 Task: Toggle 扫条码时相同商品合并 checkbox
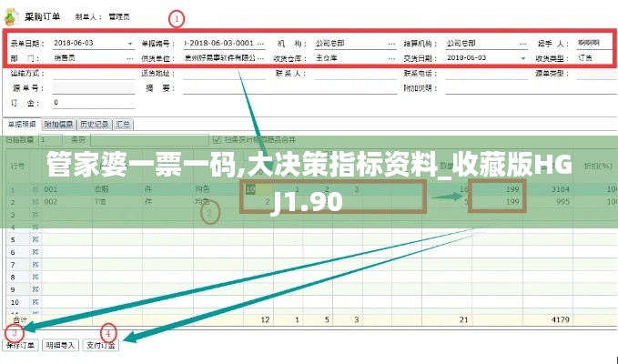click(x=217, y=140)
